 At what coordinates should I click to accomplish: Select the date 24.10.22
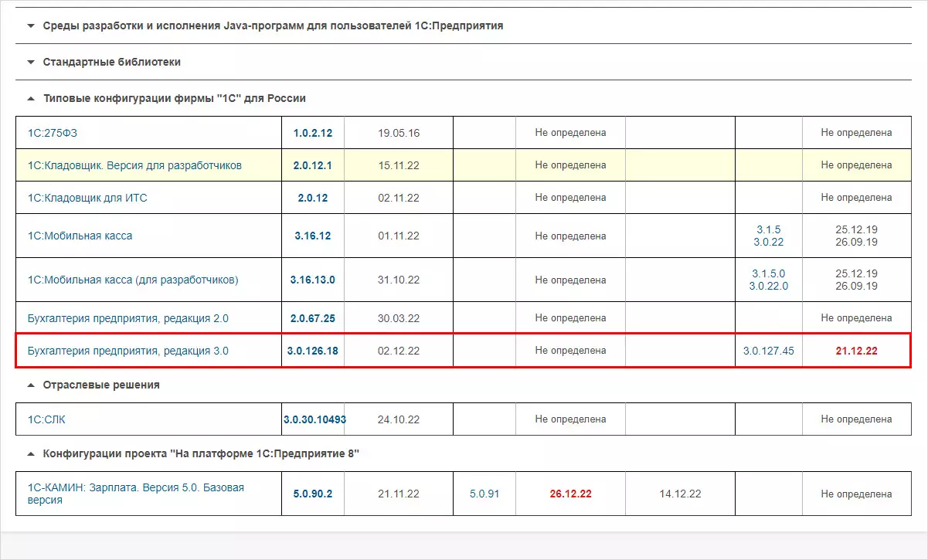399,419
